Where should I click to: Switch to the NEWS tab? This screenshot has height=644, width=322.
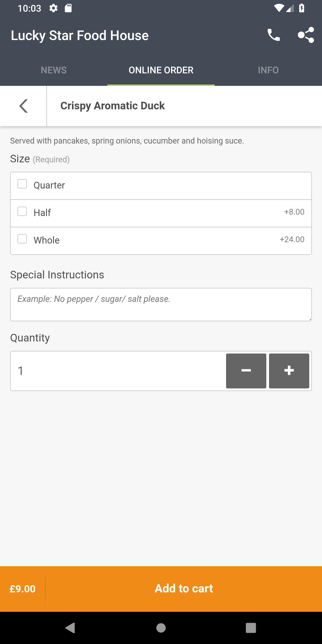54,70
